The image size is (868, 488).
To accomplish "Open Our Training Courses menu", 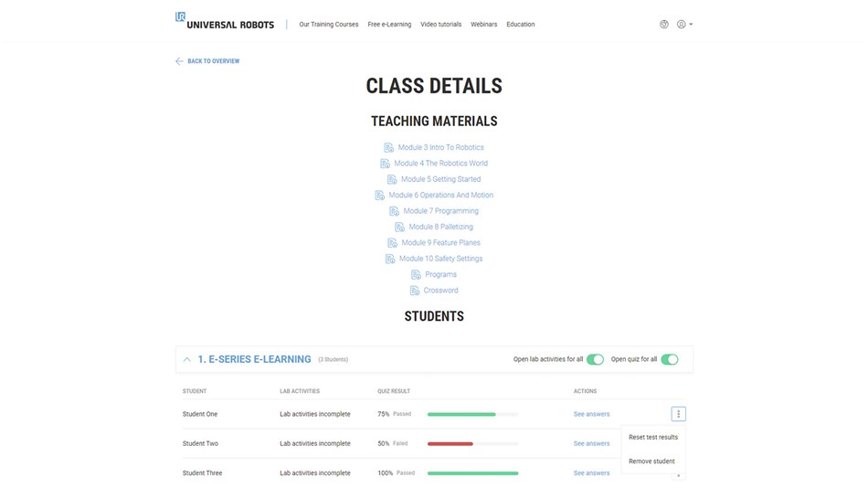I will click(329, 25).
